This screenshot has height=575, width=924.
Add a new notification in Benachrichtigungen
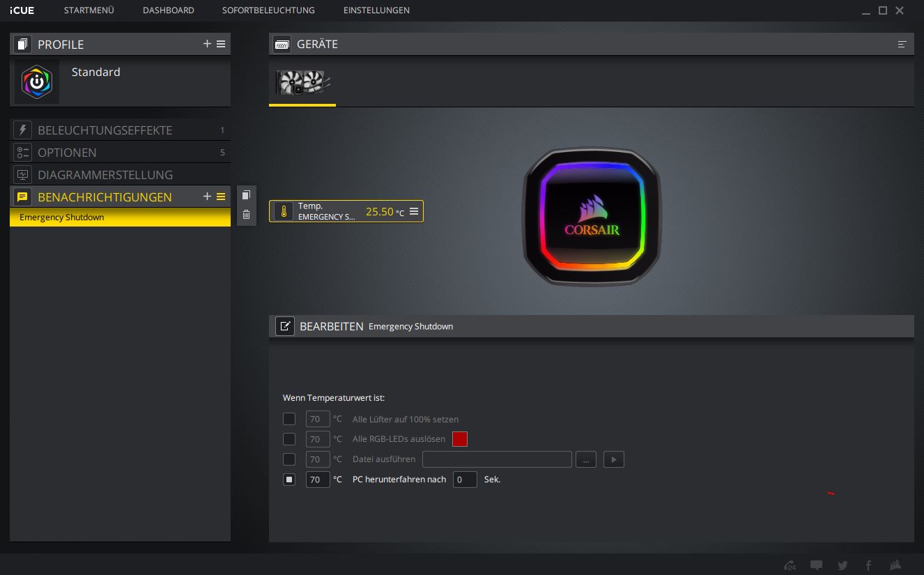(207, 197)
